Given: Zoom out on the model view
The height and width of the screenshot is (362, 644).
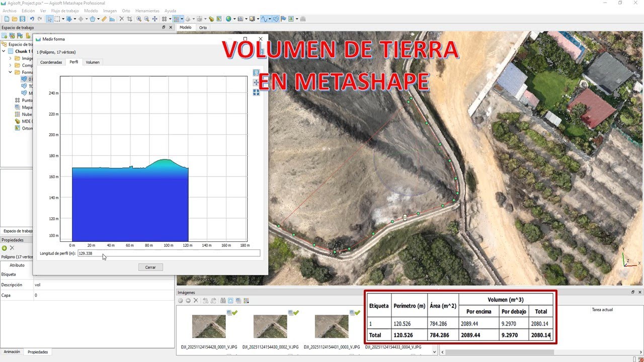Looking at the screenshot, I should [146, 19].
